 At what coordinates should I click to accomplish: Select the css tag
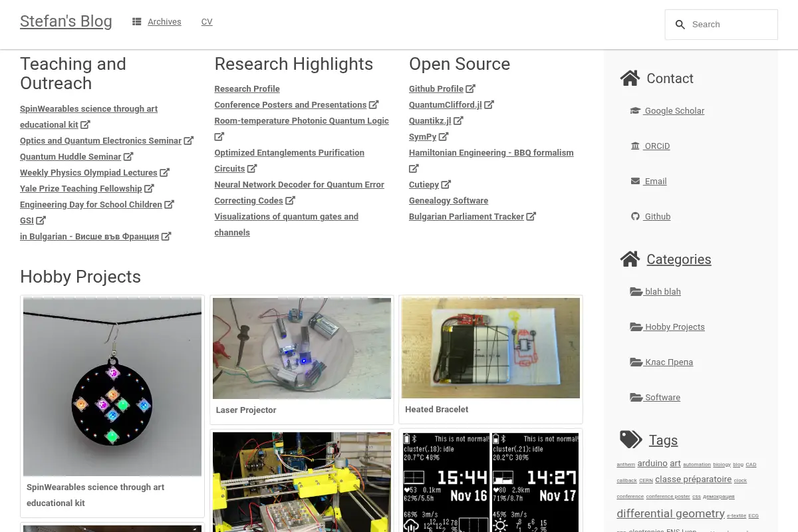click(x=696, y=497)
